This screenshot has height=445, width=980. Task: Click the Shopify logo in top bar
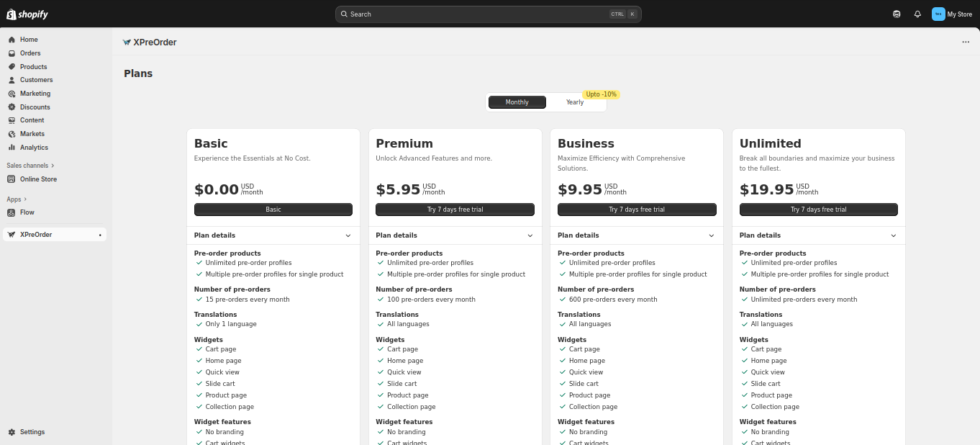point(27,14)
